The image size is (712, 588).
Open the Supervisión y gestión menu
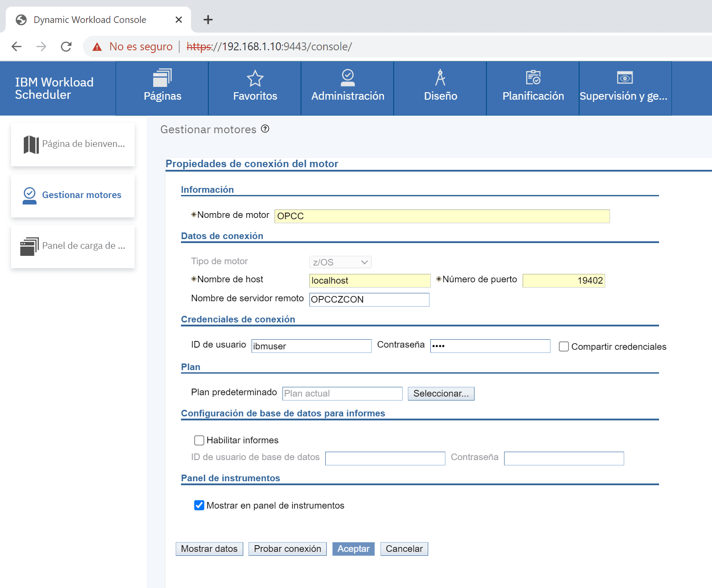pos(625,88)
